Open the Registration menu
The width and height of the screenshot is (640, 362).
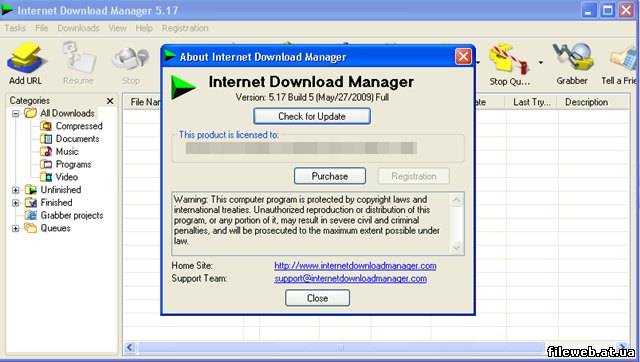(185, 28)
